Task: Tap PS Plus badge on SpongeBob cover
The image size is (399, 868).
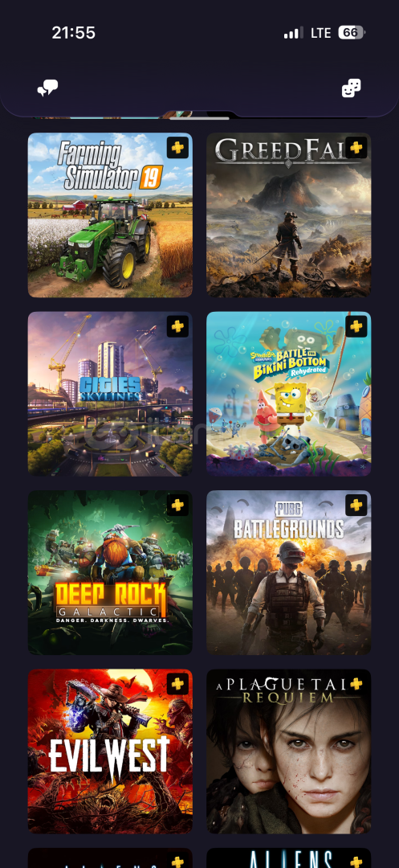Action: [x=356, y=326]
